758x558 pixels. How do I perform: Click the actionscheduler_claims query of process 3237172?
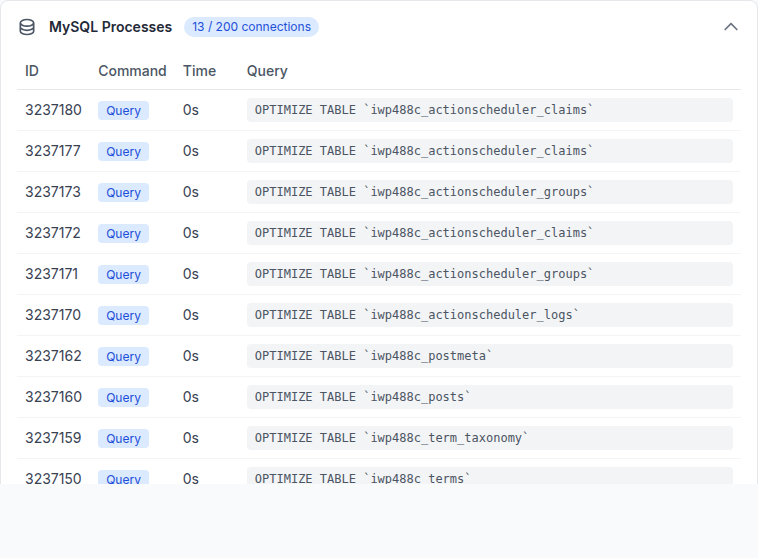point(490,233)
